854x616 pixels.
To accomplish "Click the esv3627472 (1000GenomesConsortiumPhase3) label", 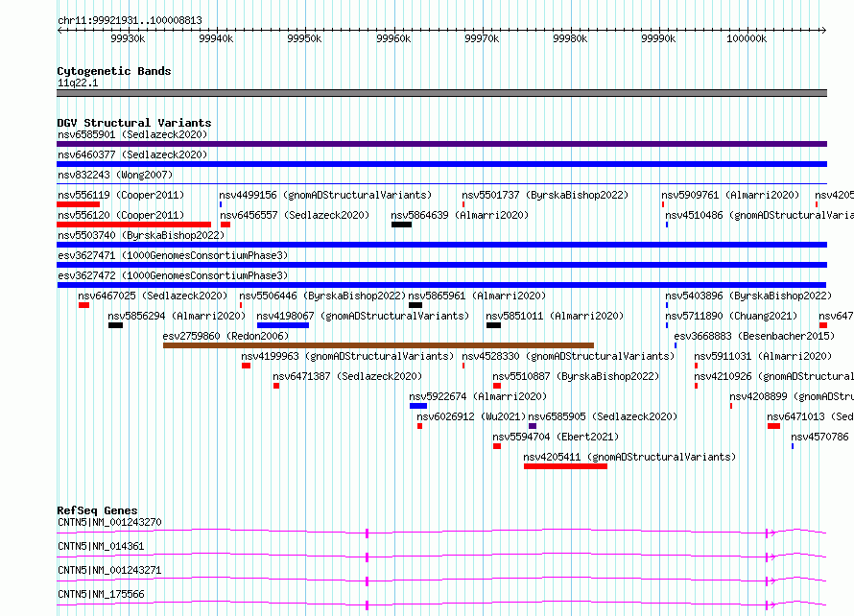I will click(x=173, y=275).
